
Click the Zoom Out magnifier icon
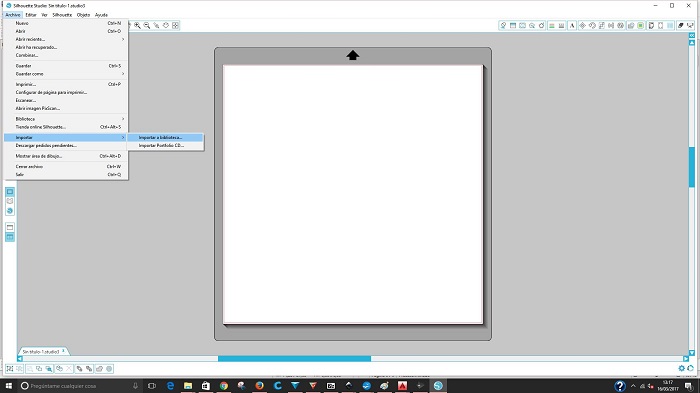pos(147,25)
